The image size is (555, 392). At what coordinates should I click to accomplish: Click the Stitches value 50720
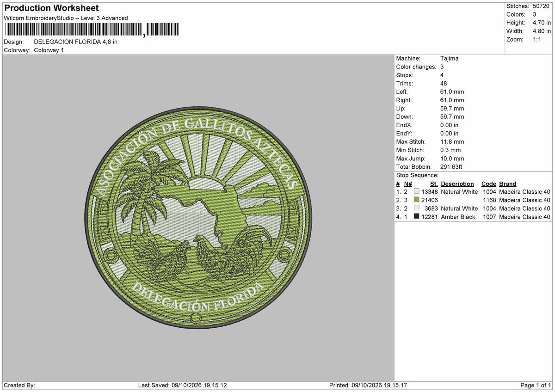click(542, 6)
